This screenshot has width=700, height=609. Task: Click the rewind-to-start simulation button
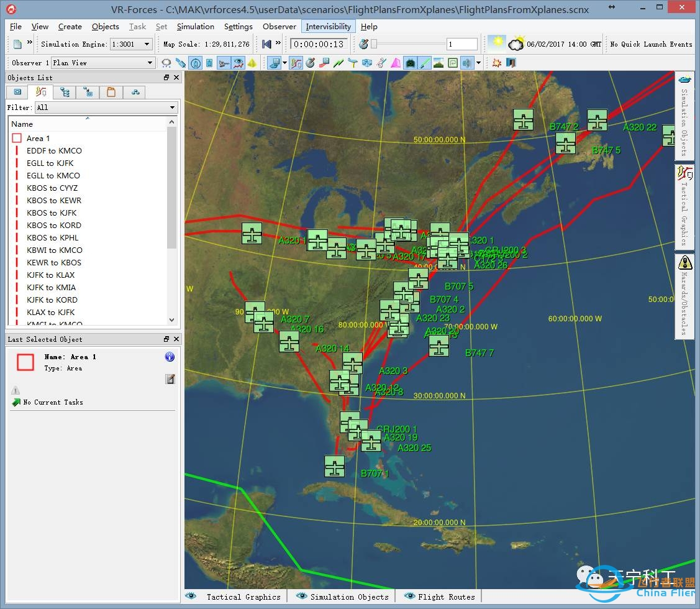(x=266, y=44)
